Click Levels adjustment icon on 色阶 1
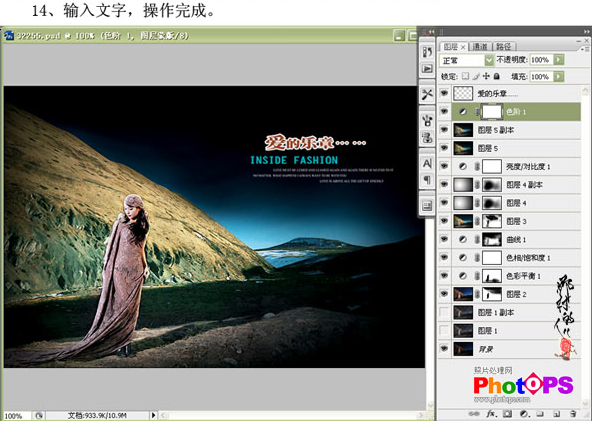This screenshot has width=592, height=421. coord(462,112)
